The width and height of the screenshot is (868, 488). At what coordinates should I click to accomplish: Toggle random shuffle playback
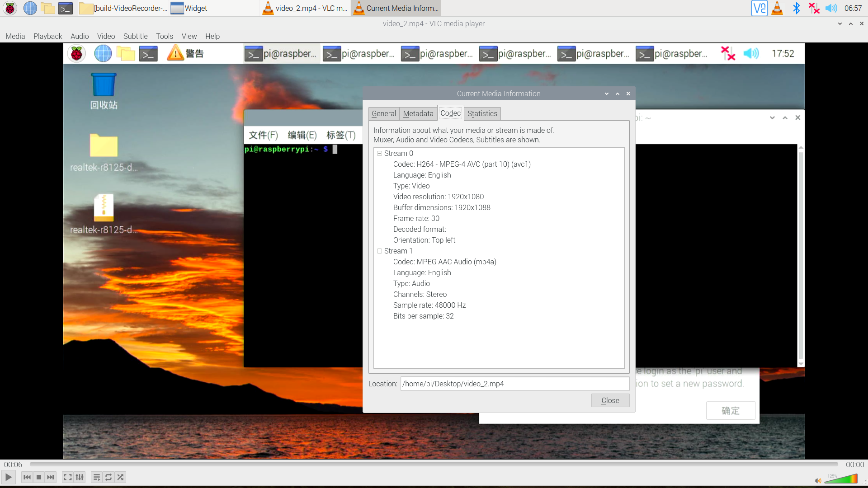(120, 477)
